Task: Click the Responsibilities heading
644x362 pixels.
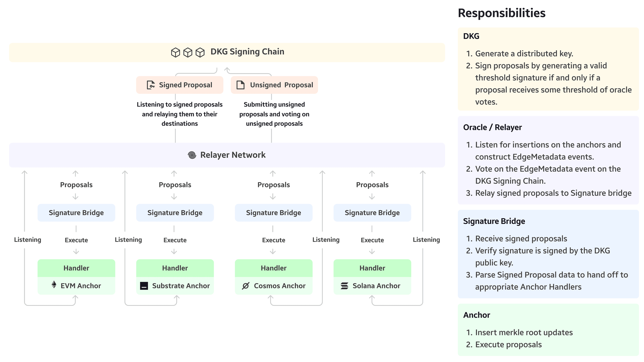Action: pyautogui.click(x=501, y=13)
